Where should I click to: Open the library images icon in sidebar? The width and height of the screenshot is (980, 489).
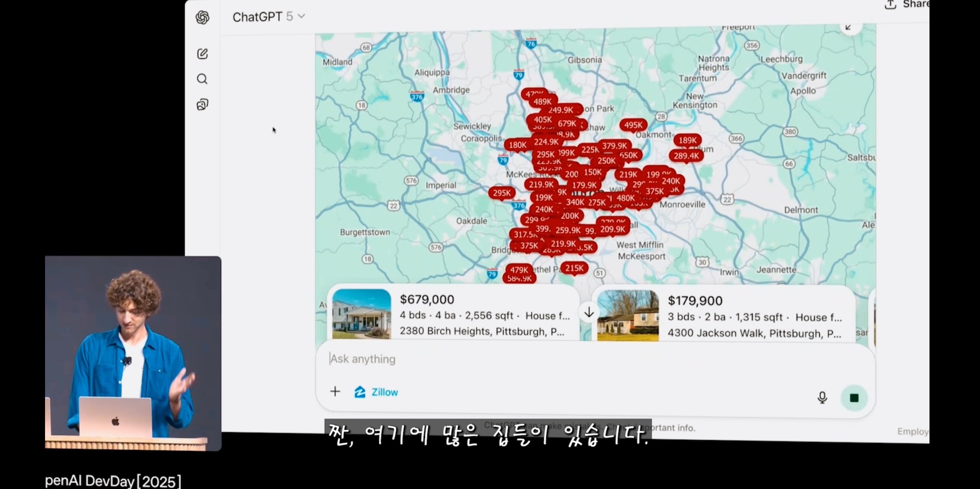coord(202,104)
